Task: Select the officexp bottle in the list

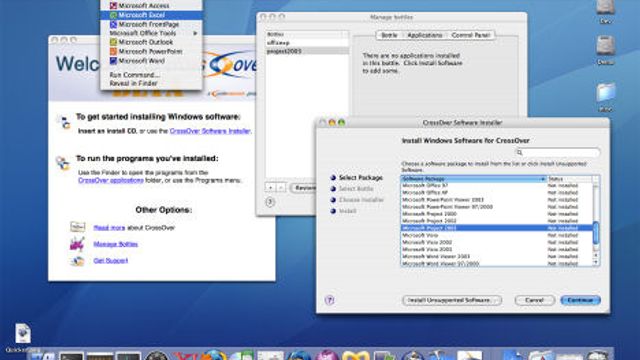Action: (307, 43)
